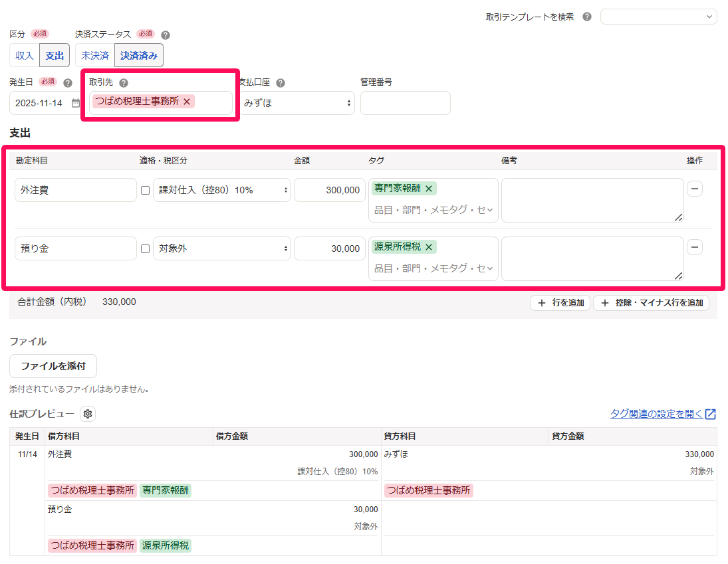
Task: Click 借方金額 column header
Action: [231, 436]
